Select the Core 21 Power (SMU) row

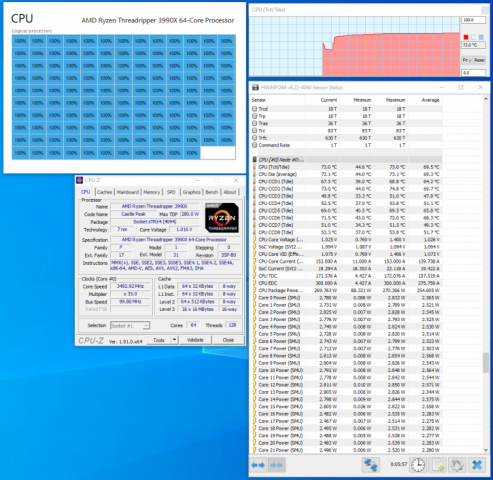pyautogui.click(x=346, y=450)
